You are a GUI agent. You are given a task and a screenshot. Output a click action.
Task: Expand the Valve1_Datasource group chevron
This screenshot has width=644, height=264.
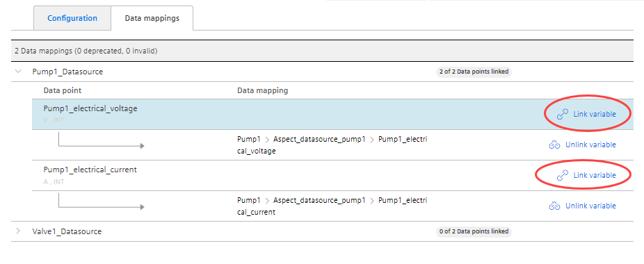point(17,231)
